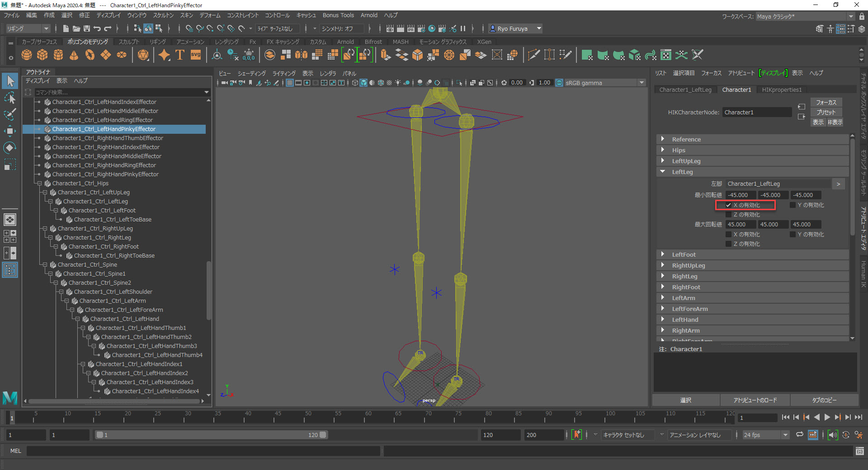Viewport: 868px width, 470px height.
Task: Activate the Move tool in toolbox
Action: [x=10, y=131]
